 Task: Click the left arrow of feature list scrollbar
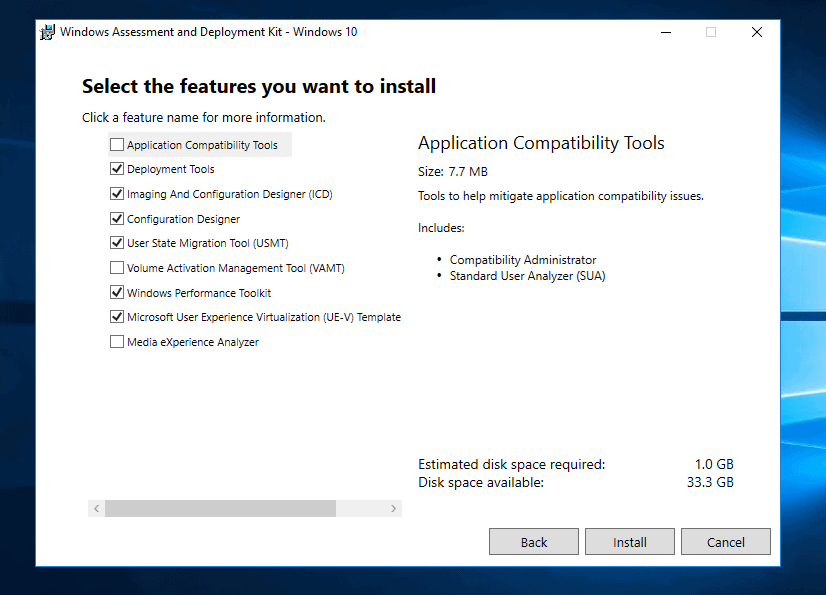(x=96, y=509)
